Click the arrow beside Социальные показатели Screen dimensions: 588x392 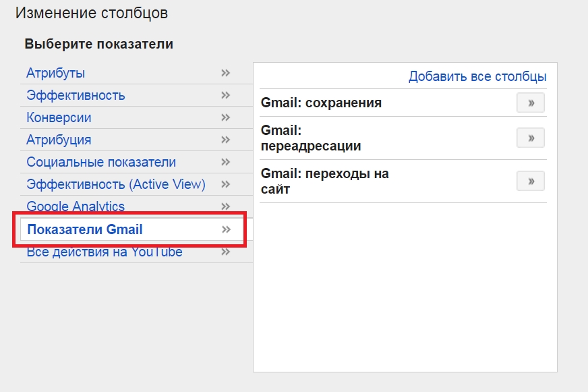tap(226, 162)
